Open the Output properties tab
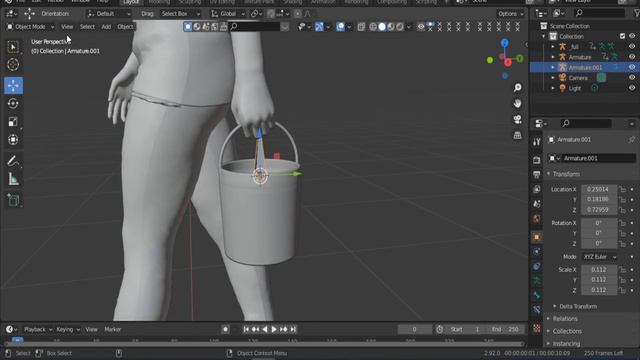The image size is (640, 360). pyautogui.click(x=536, y=175)
